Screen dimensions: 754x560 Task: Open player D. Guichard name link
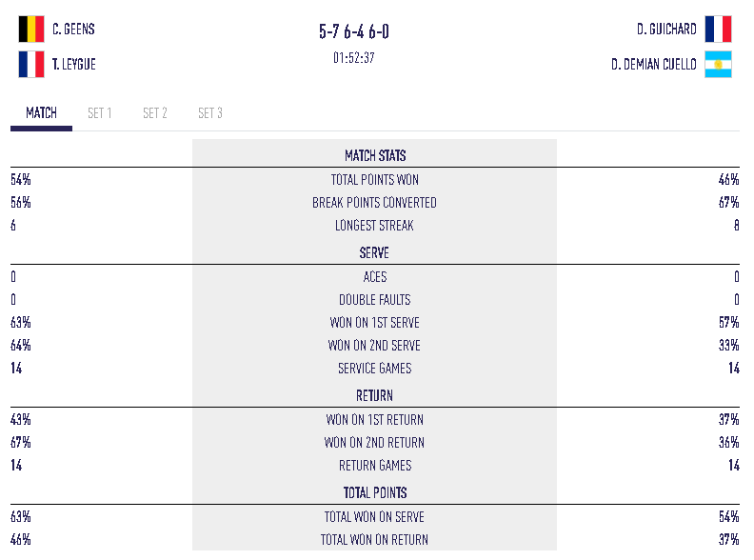[x=666, y=29]
